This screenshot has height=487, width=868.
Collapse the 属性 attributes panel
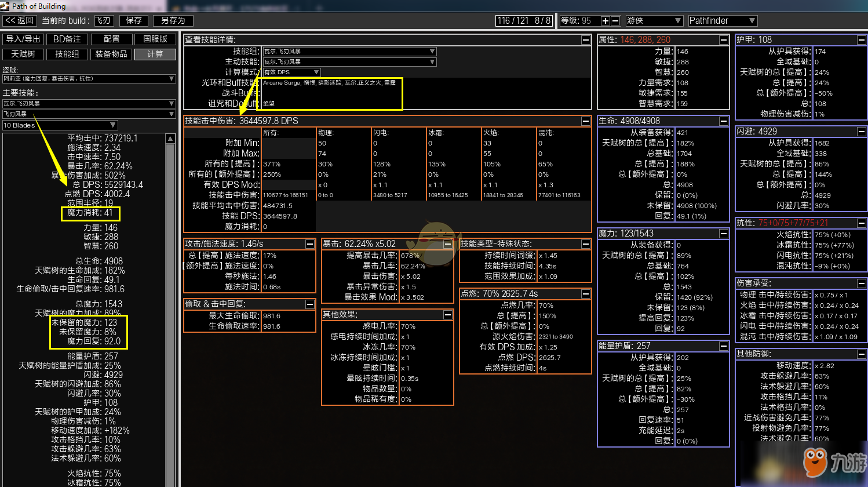[724, 39]
